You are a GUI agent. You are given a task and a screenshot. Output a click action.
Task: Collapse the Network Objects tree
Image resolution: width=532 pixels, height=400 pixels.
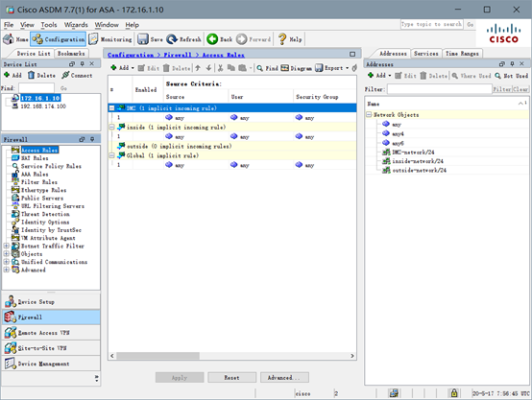click(369, 114)
